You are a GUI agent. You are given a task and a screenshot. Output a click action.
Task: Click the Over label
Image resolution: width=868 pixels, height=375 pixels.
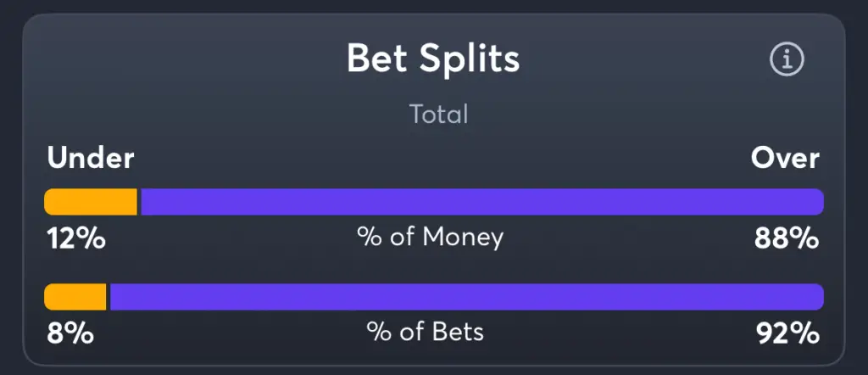coord(785,159)
